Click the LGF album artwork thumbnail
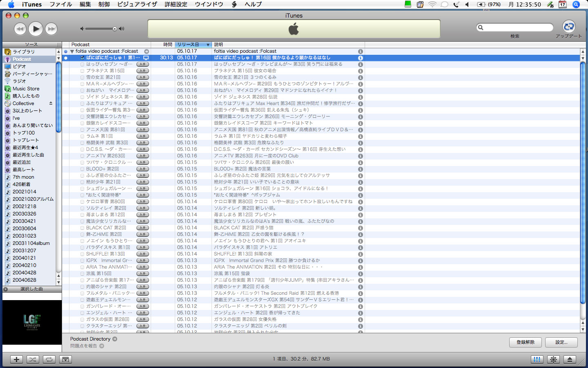Image resolution: width=588 pixels, height=368 pixels. point(32,323)
